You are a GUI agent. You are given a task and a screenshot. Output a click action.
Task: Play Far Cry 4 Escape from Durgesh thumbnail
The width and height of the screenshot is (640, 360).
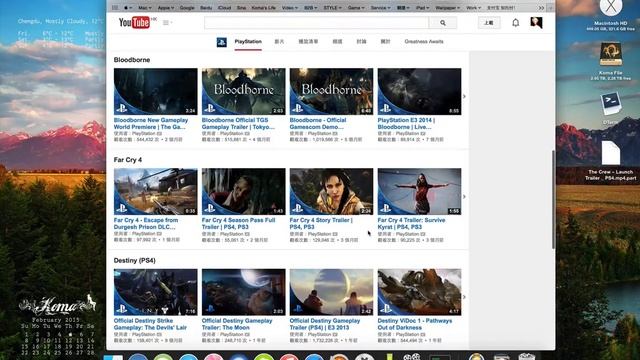click(x=156, y=191)
